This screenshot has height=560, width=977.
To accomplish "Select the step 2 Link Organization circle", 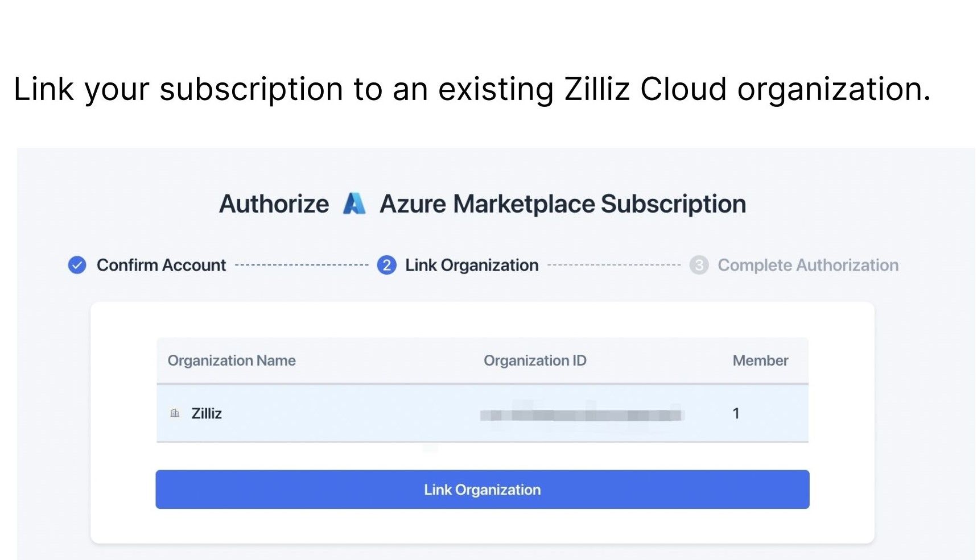I will pos(386,265).
